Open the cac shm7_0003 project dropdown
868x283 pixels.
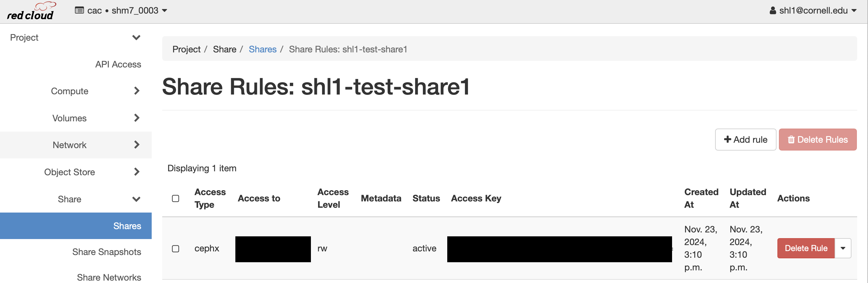click(x=121, y=11)
